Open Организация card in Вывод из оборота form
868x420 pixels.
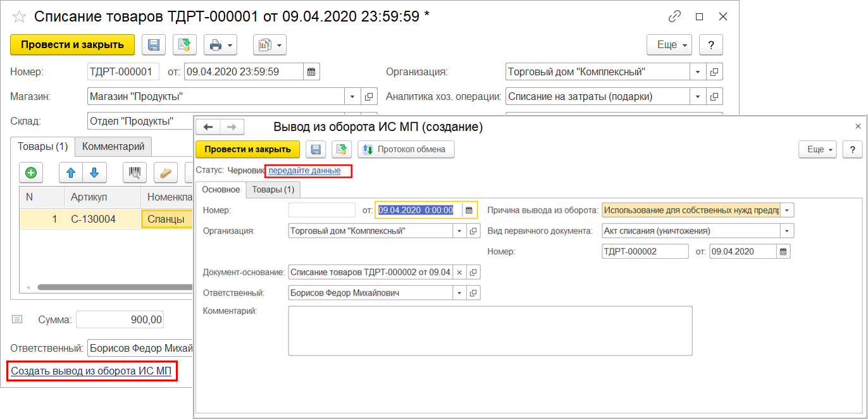pos(473,231)
